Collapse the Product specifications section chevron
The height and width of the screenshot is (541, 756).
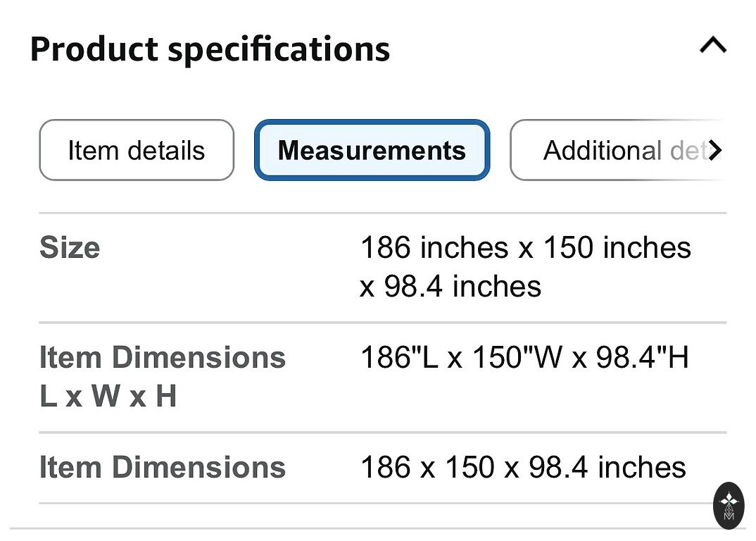pyautogui.click(x=713, y=45)
